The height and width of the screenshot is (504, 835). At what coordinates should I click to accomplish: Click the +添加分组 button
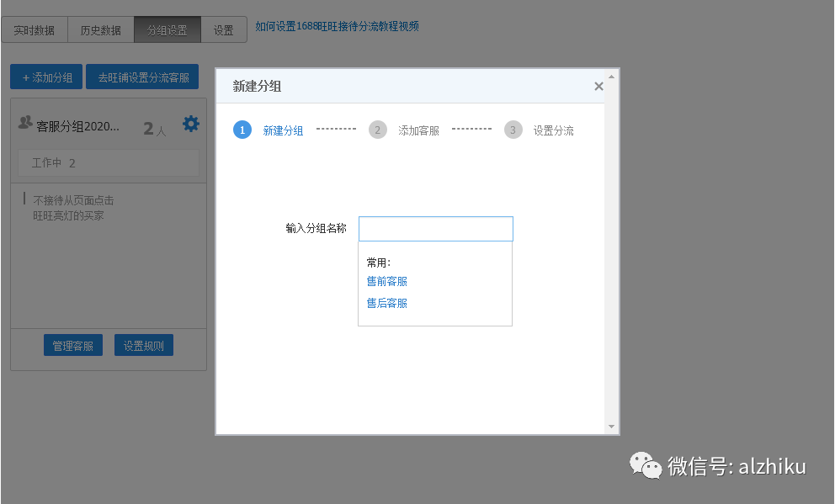46,77
